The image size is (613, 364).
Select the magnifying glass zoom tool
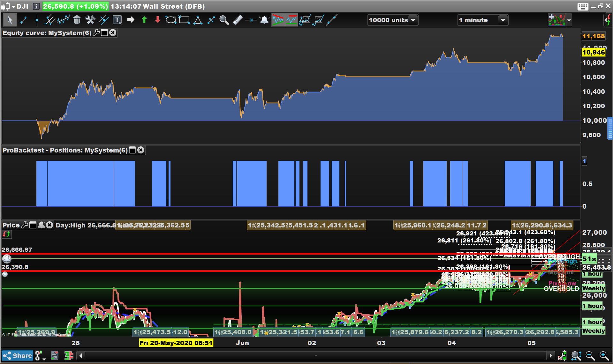pos(224,20)
